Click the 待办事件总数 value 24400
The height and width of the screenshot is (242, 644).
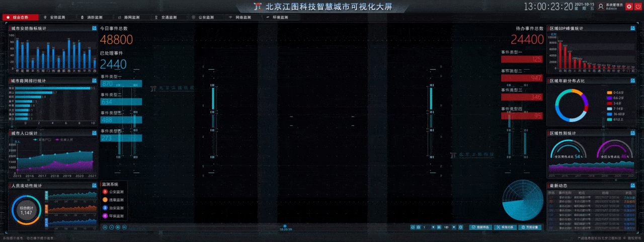(527, 40)
